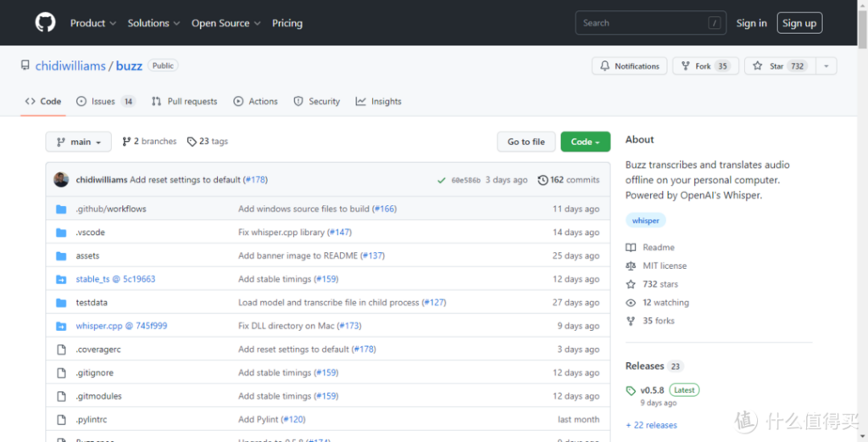Click the Go to file button
868x442 pixels.
coord(526,142)
